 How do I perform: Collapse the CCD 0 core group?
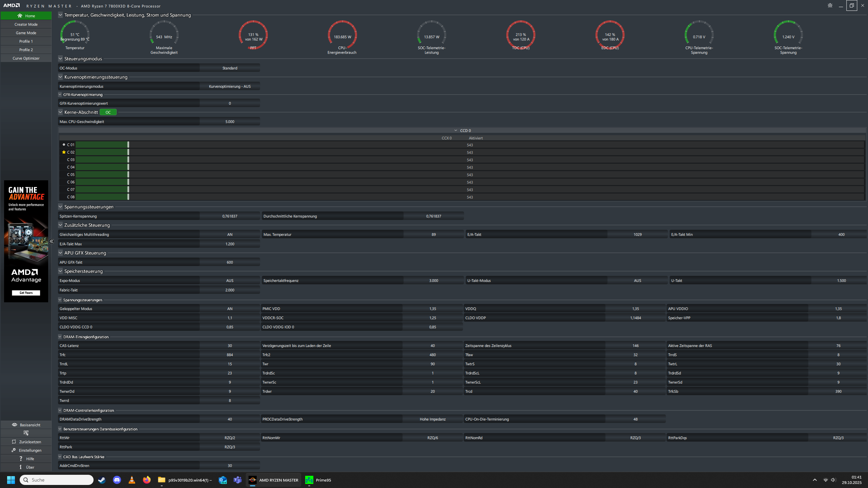click(x=456, y=130)
